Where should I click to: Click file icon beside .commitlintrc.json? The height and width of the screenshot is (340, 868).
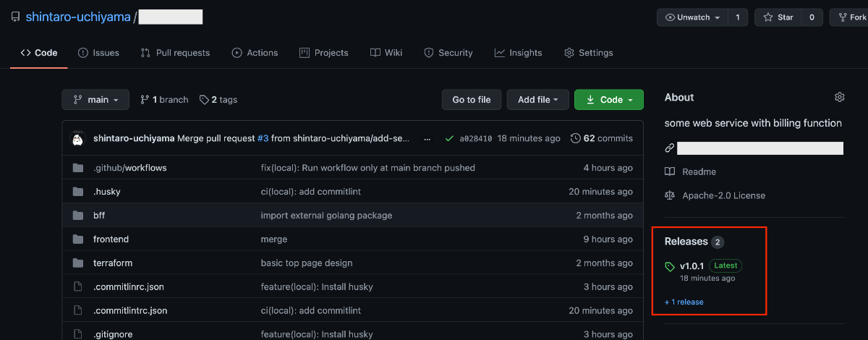coord(78,311)
